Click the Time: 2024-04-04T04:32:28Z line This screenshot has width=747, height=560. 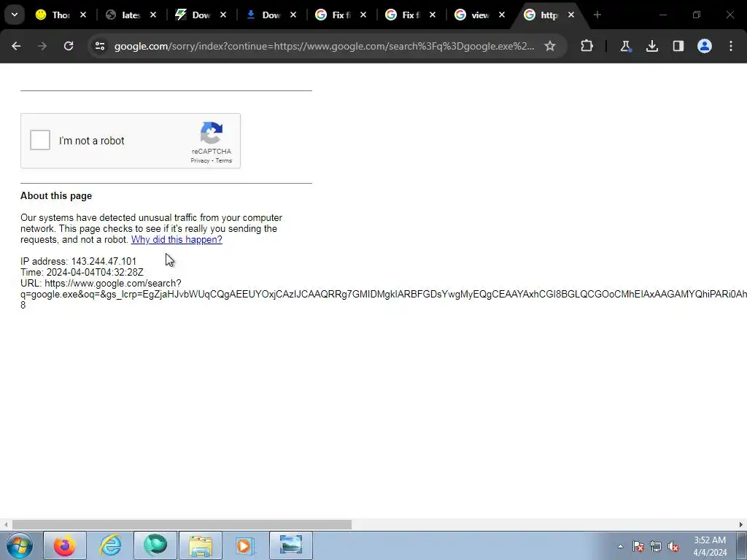[82, 273]
